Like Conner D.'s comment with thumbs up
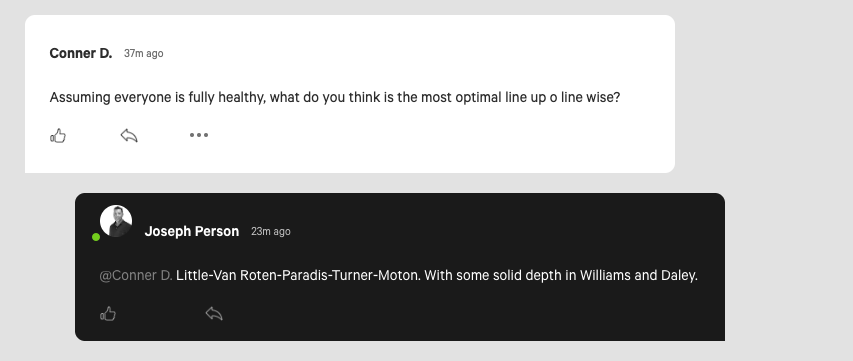The image size is (853, 361). click(58, 135)
